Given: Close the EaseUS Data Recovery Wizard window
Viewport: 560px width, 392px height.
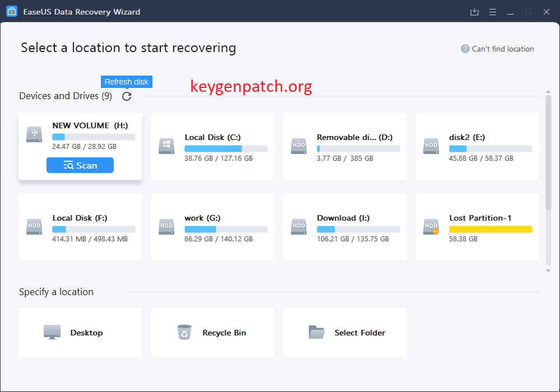Looking at the screenshot, I should pyautogui.click(x=547, y=12).
